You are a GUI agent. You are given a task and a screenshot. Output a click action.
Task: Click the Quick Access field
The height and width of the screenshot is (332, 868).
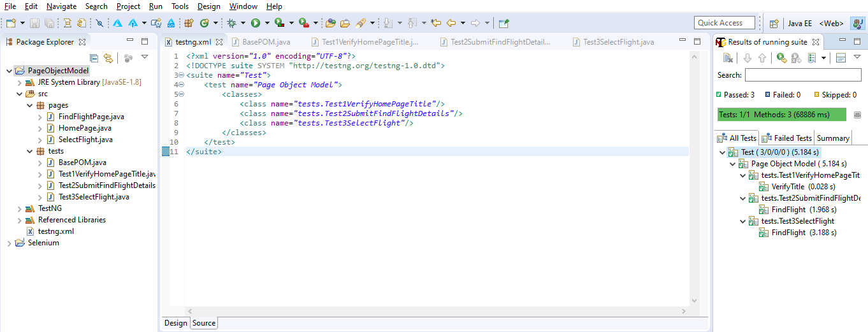[x=724, y=23]
